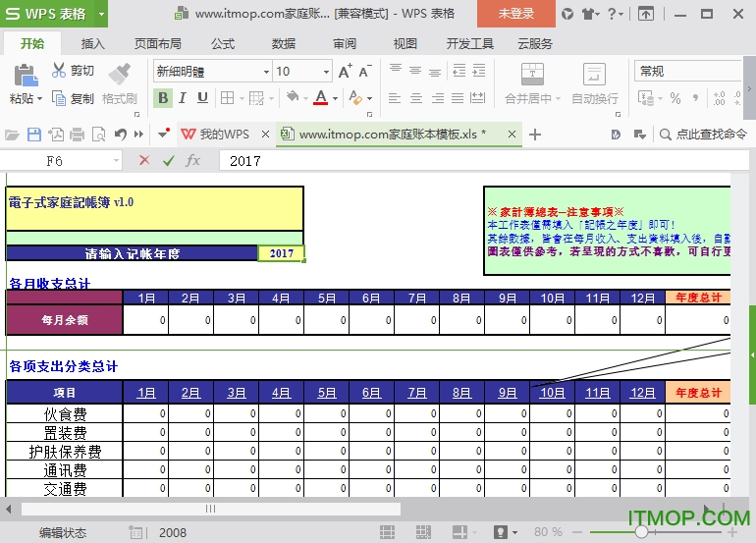Click the clear format eraser icon
756x543 pixels.
tap(355, 98)
